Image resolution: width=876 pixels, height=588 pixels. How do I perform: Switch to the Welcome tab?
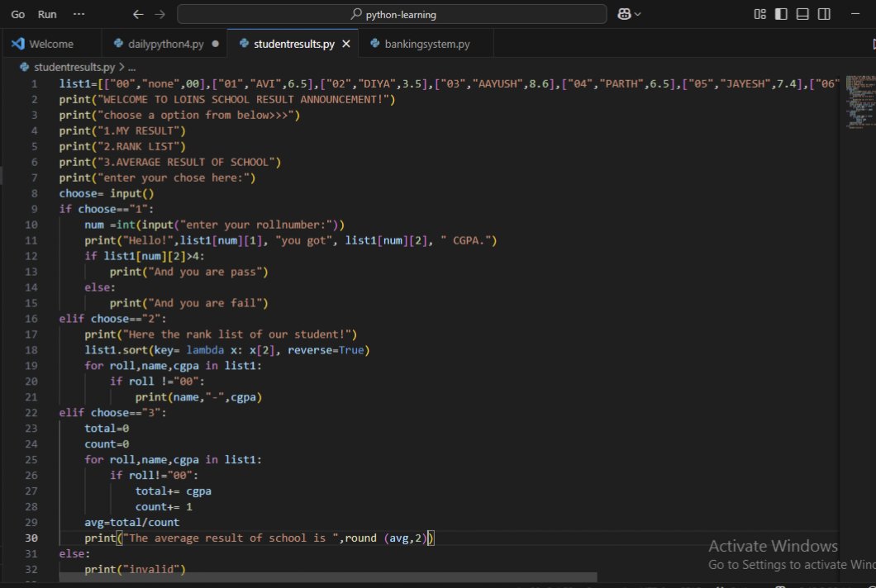tap(51, 44)
